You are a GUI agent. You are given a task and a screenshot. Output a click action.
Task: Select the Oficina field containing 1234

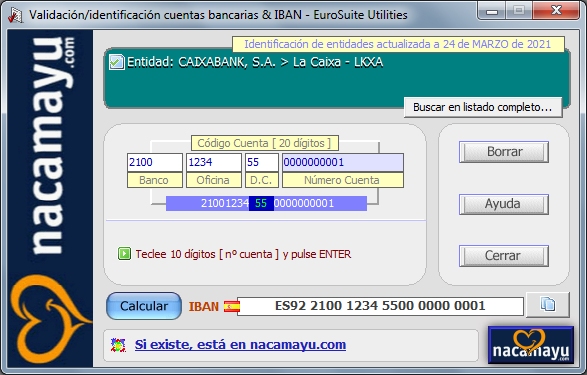[x=214, y=162]
